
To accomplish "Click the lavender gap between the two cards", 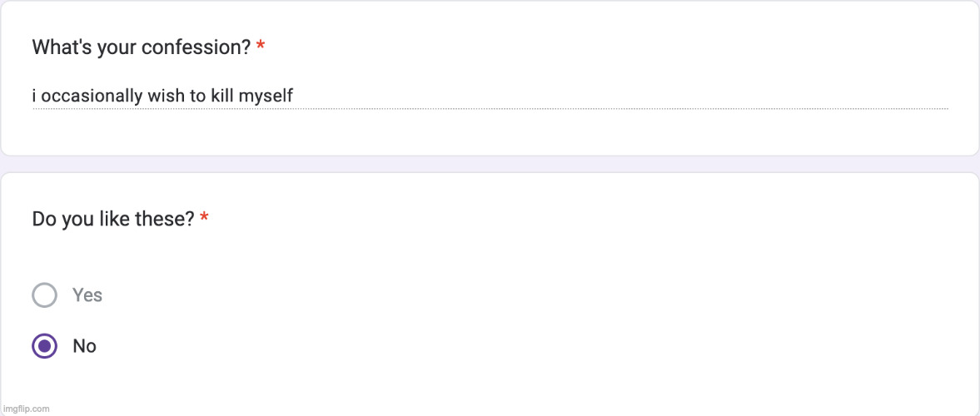I will [490, 164].
